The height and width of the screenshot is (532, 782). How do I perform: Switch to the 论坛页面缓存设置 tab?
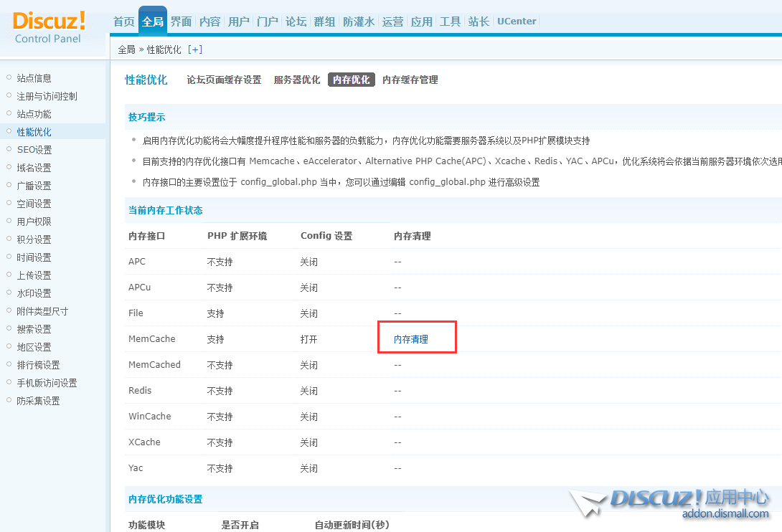tap(224, 80)
